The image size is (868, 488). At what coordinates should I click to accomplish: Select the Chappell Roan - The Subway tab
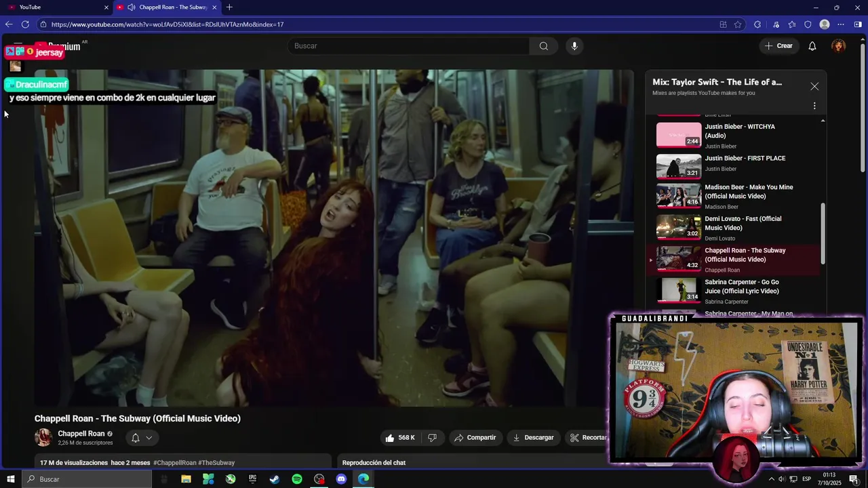[168, 7]
